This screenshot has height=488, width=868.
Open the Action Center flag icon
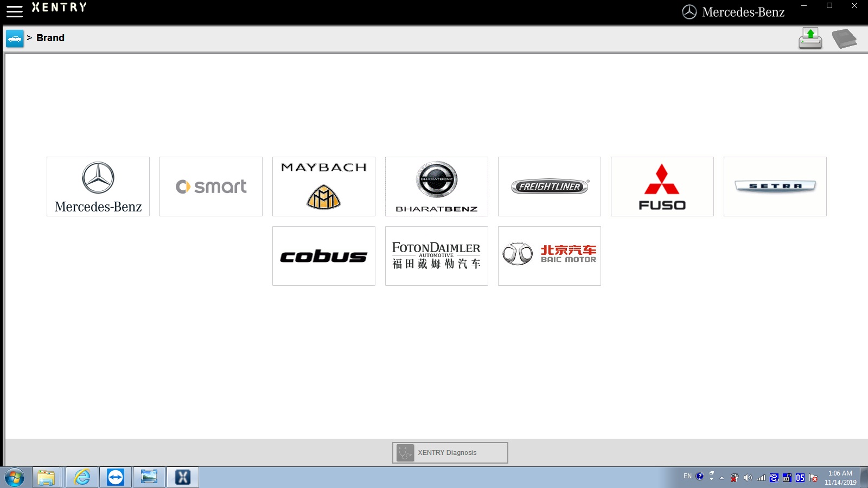(x=813, y=478)
